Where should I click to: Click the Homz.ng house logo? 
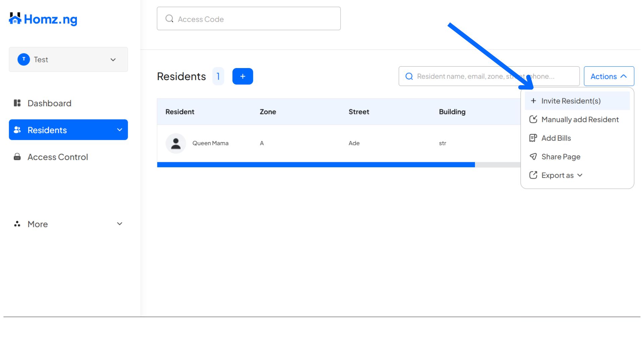[15, 19]
